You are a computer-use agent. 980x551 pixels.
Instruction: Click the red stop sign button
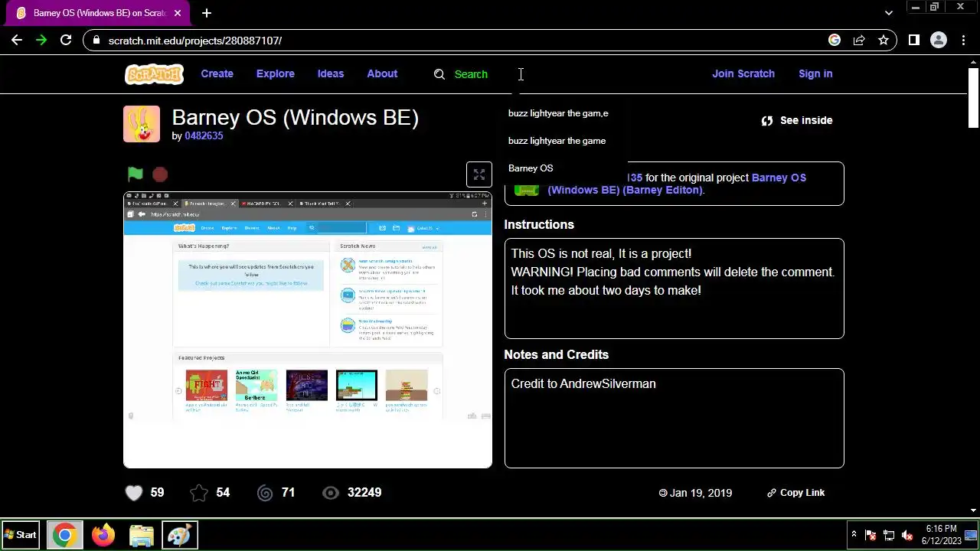pyautogui.click(x=160, y=174)
